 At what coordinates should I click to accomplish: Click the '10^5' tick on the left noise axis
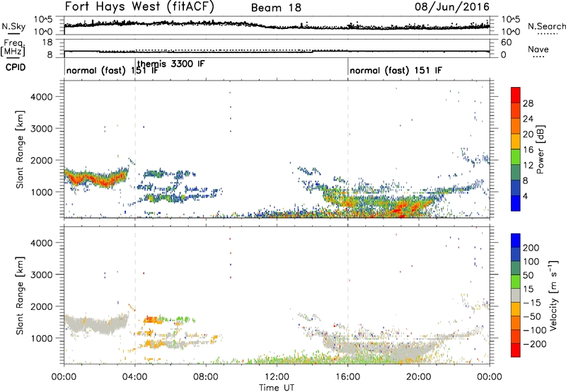coord(44,19)
